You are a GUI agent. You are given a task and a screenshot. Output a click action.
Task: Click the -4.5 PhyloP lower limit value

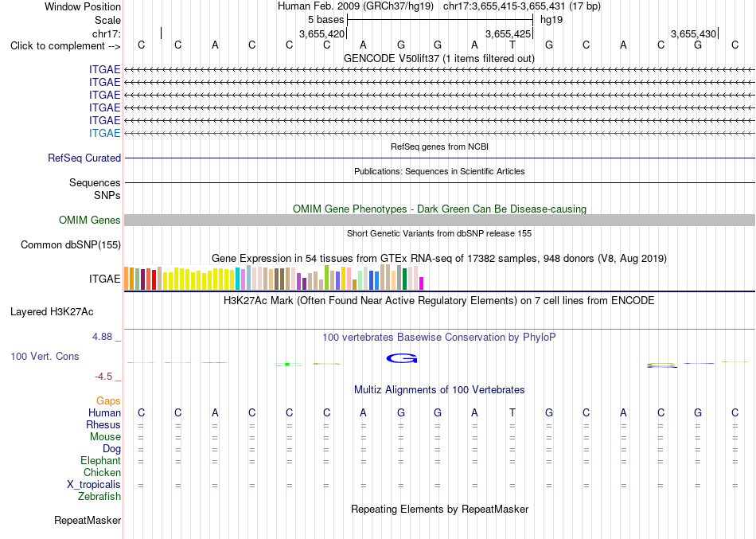pos(103,377)
